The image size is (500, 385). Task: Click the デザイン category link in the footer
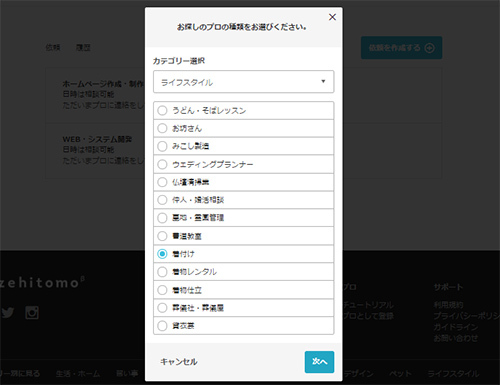(358, 374)
